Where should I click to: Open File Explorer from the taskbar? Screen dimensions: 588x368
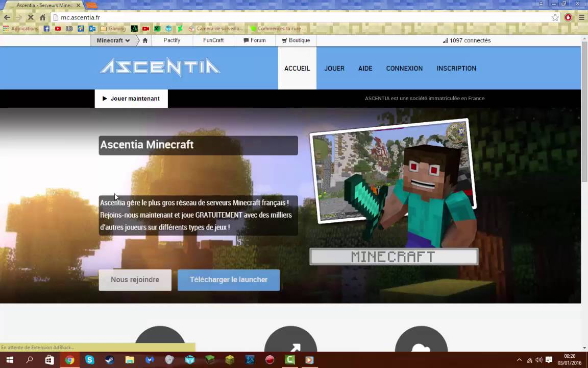pos(130,360)
